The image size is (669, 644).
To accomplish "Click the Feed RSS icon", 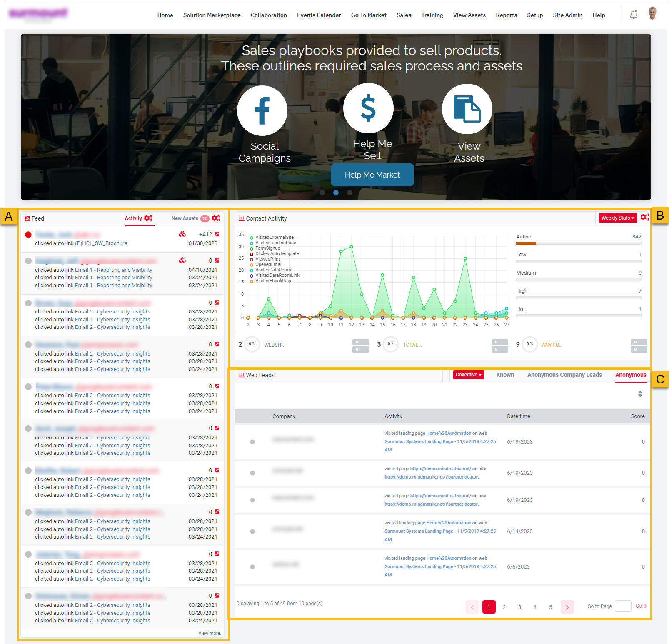I will coord(27,218).
